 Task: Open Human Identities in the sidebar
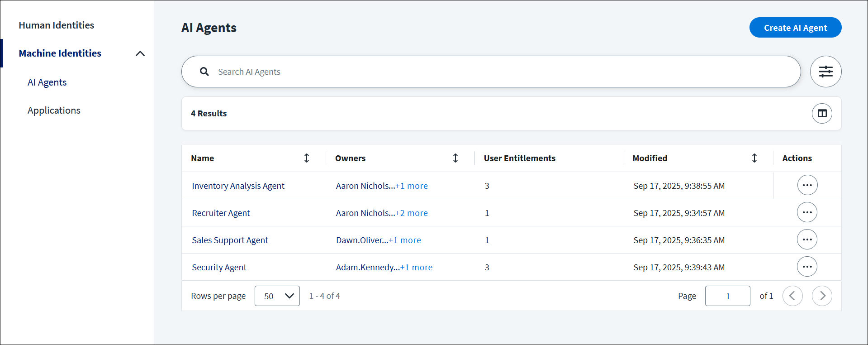point(57,25)
